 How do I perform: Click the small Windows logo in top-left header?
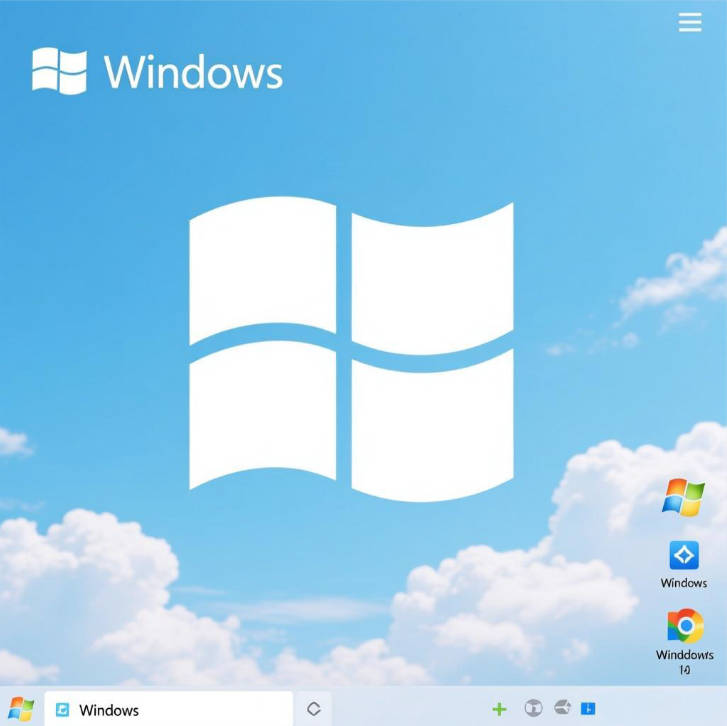(x=59, y=71)
